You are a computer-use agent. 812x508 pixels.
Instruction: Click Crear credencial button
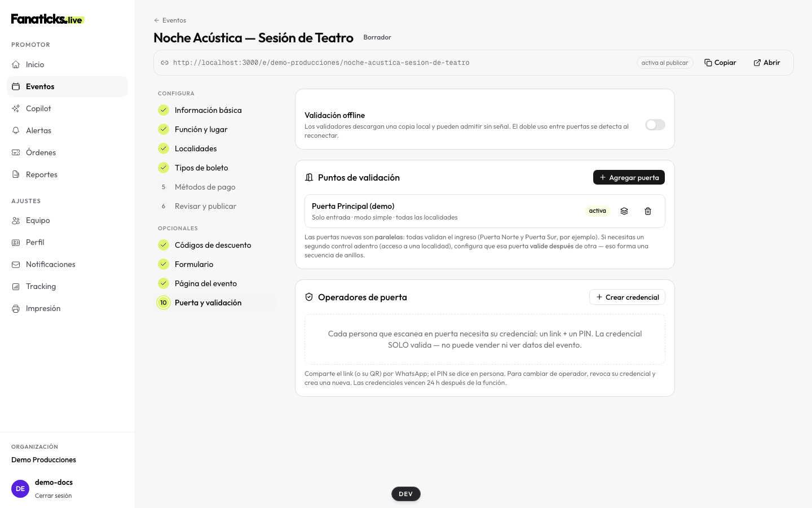coord(627,297)
